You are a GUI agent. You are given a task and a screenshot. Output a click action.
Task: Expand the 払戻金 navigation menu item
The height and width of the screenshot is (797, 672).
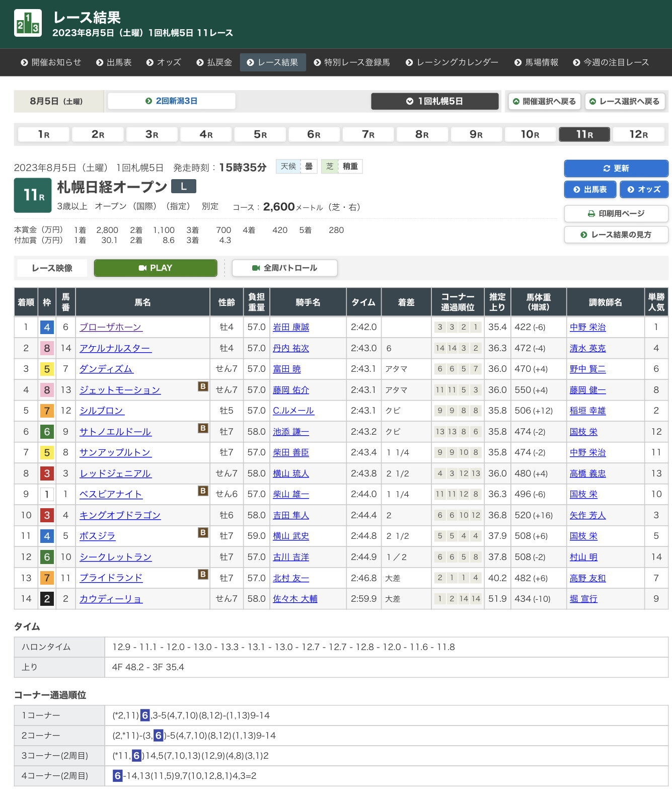click(x=214, y=62)
